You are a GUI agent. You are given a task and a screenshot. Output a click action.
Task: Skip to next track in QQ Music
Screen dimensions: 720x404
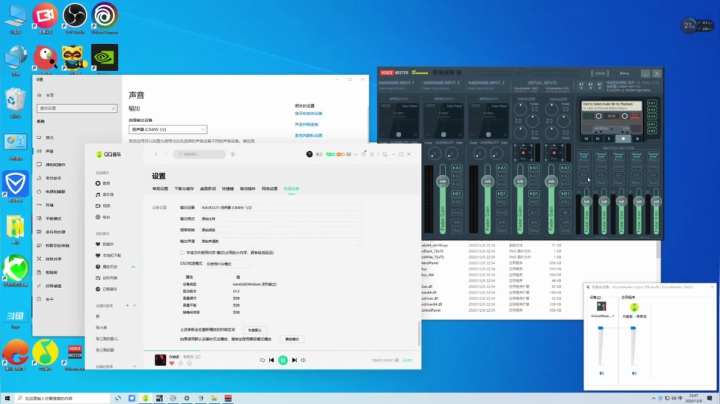click(294, 360)
